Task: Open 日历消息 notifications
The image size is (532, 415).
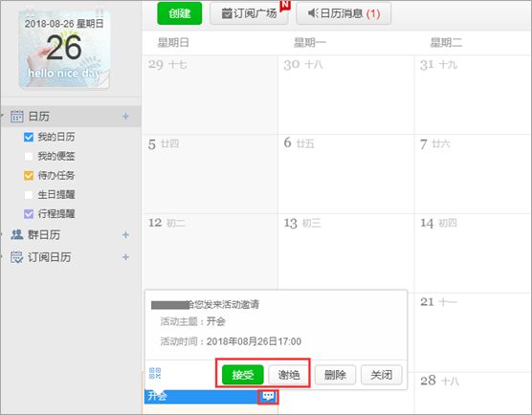Action: 344,13
